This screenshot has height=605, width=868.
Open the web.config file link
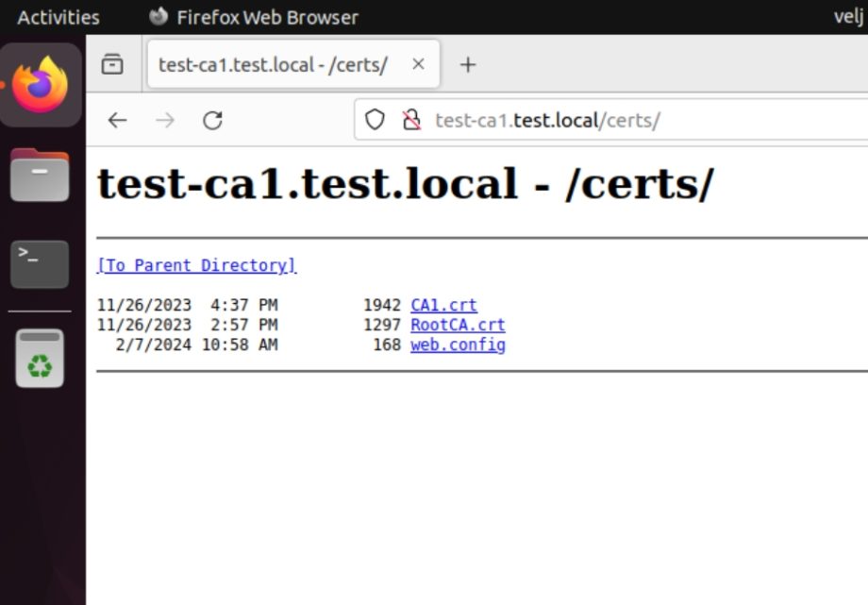coord(458,345)
